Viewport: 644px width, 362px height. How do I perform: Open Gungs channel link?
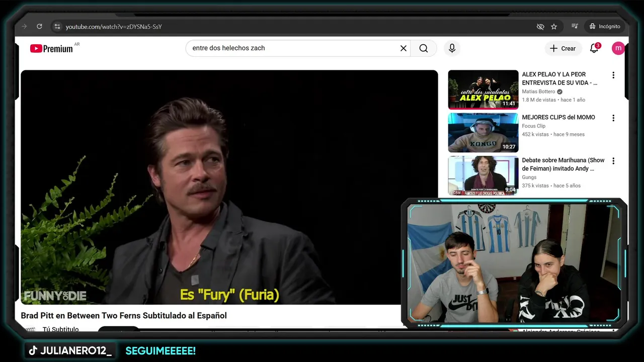pyautogui.click(x=529, y=177)
